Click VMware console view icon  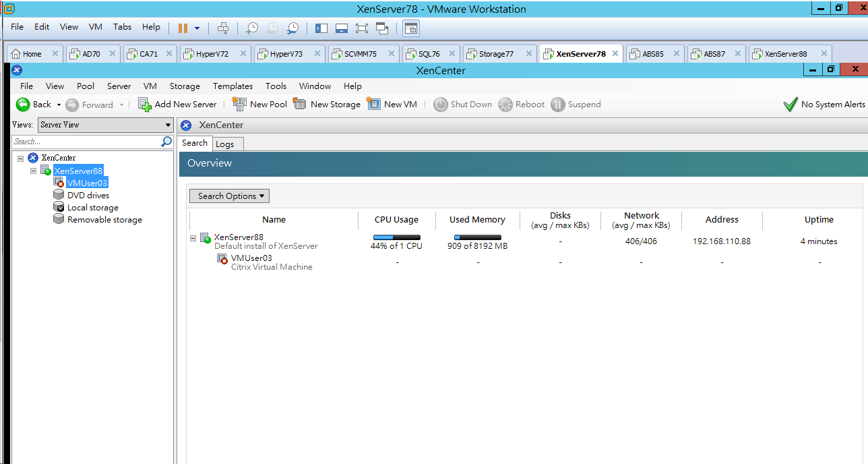click(411, 28)
